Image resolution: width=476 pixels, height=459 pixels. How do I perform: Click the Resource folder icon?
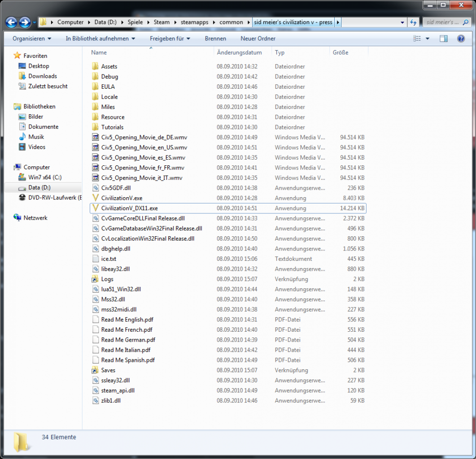[x=95, y=117]
